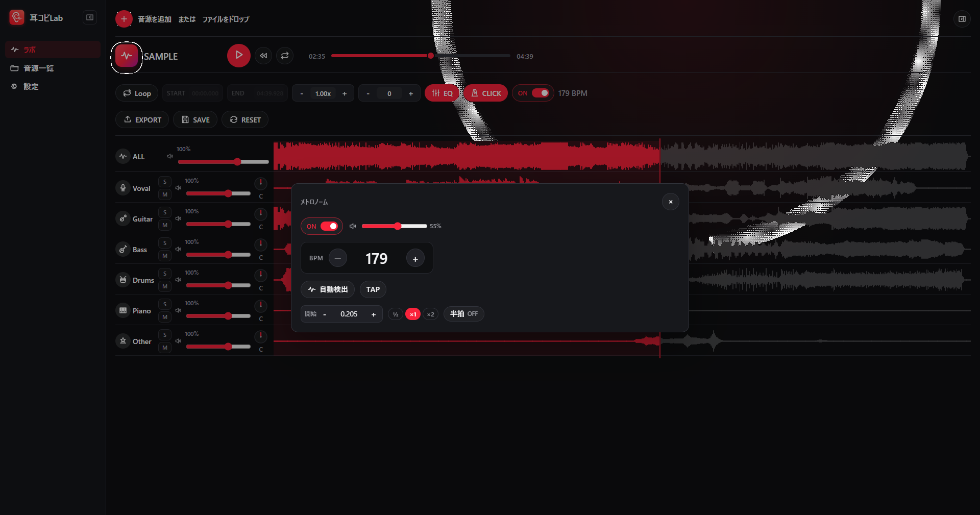Click the Piano keyboard icon

123,310
